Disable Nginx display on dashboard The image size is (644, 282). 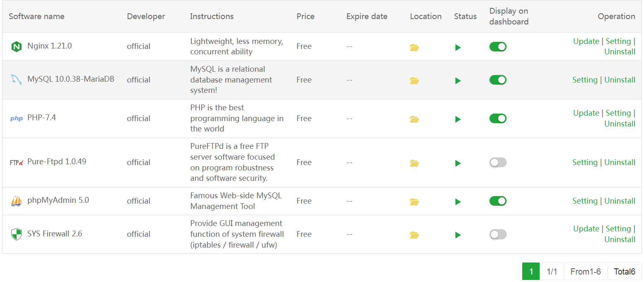click(498, 46)
